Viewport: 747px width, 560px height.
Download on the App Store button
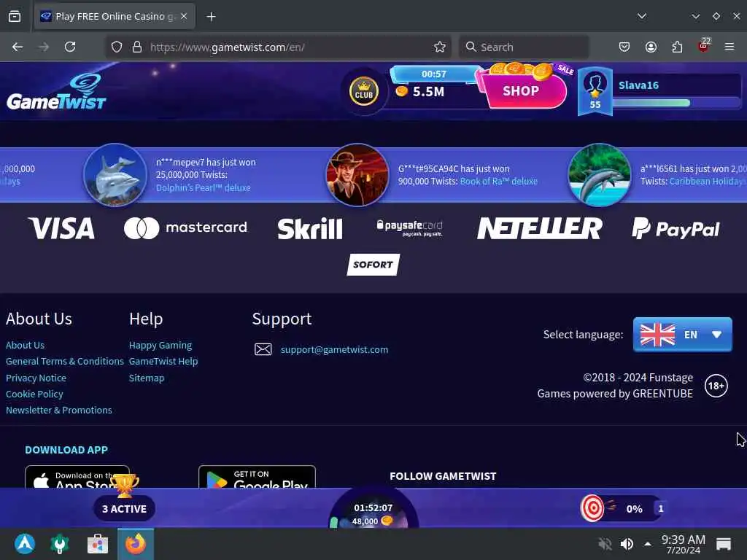[x=77, y=477]
